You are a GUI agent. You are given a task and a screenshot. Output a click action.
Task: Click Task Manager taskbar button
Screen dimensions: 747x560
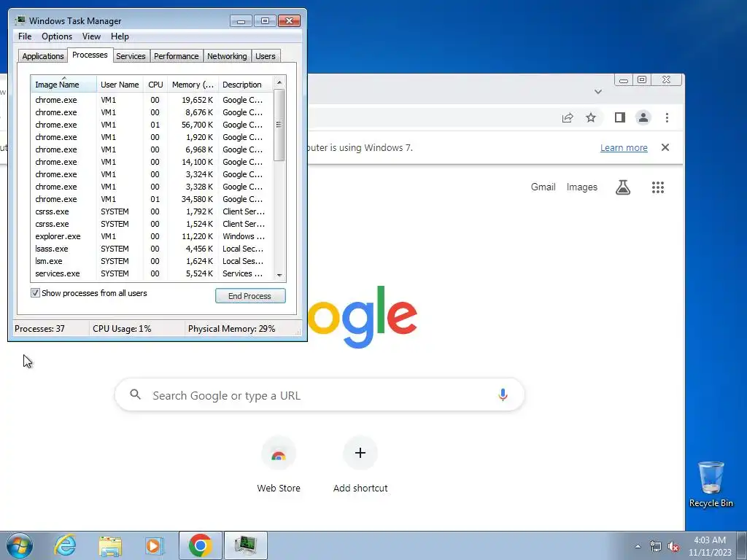[246, 545]
